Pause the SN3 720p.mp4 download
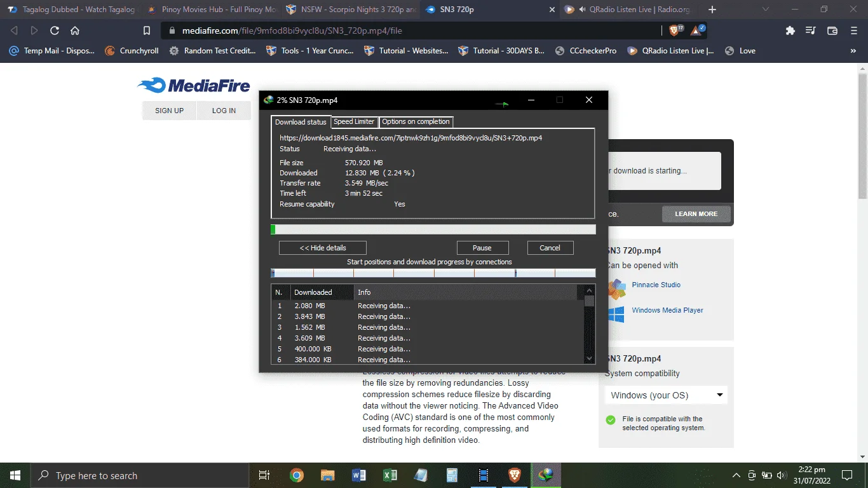This screenshot has width=868, height=488. click(x=483, y=248)
